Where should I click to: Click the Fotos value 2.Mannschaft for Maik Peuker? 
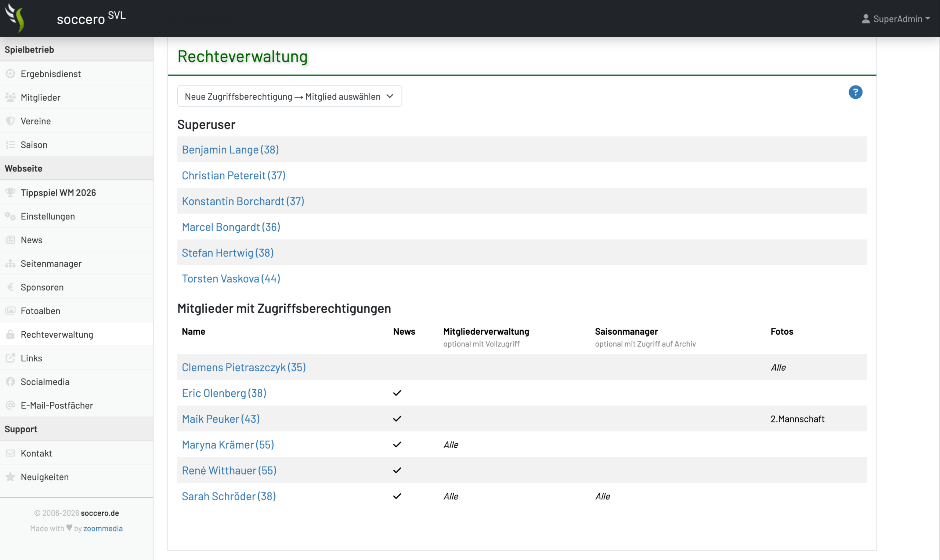(x=797, y=419)
